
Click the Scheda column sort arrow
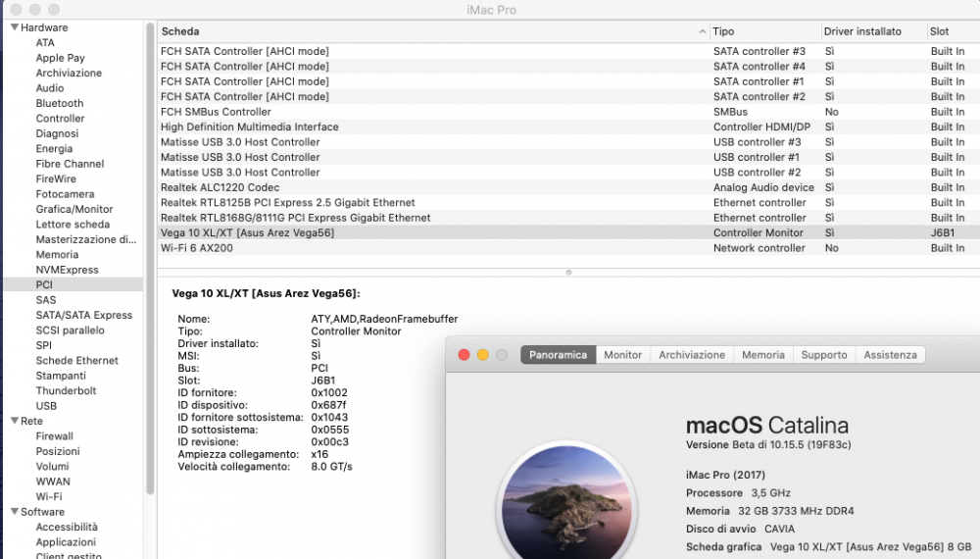702,31
